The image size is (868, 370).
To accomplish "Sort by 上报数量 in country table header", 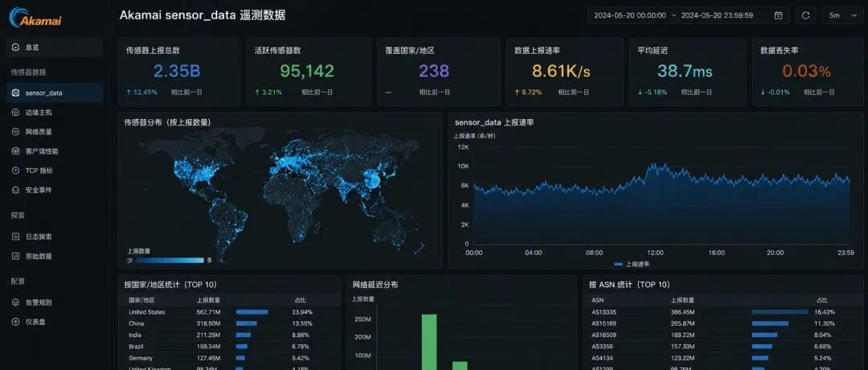I will click(x=208, y=300).
